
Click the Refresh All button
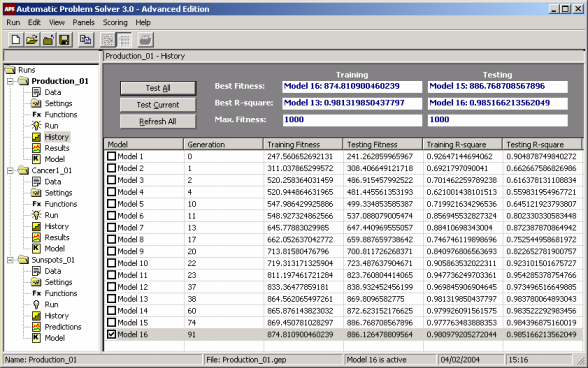coord(158,122)
